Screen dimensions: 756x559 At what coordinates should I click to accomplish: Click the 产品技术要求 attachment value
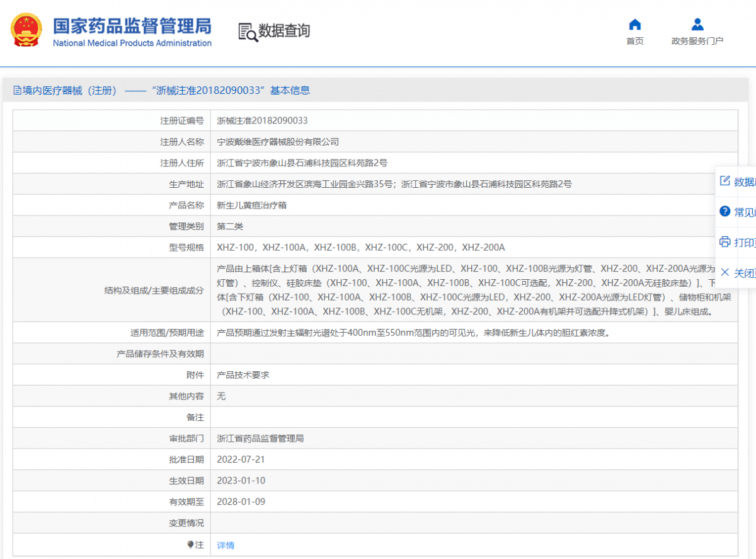point(243,374)
